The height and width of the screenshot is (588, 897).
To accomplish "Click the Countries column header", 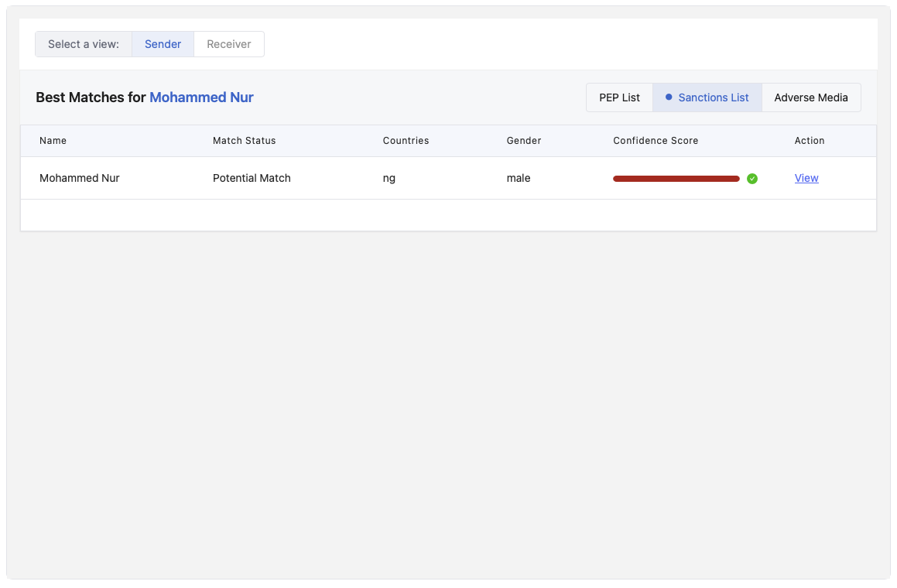I will tap(406, 141).
